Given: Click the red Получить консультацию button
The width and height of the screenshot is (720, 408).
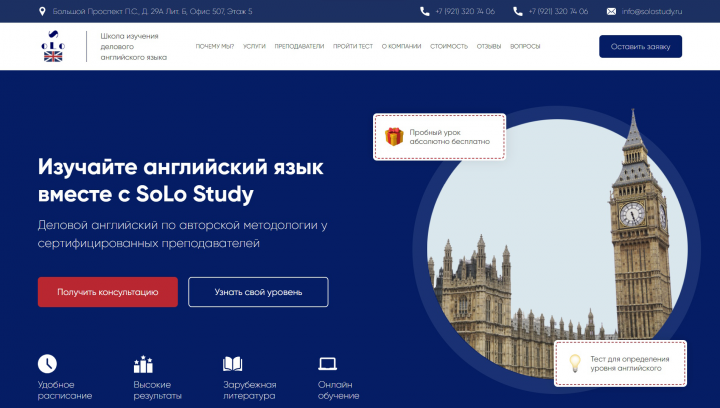Looking at the screenshot, I should click(x=108, y=292).
